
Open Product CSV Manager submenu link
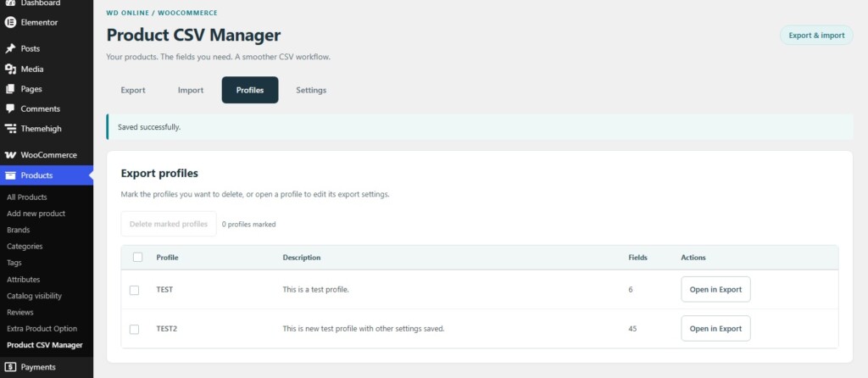click(x=45, y=345)
